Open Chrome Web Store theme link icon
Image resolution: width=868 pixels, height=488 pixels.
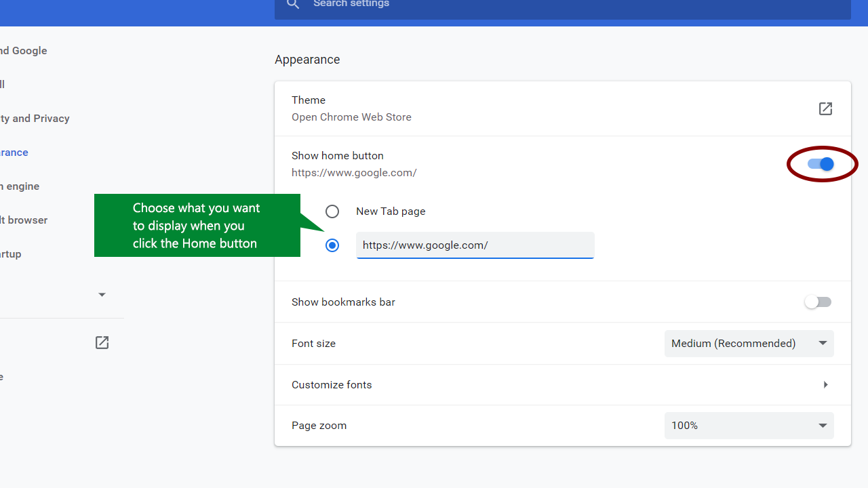tap(825, 108)
